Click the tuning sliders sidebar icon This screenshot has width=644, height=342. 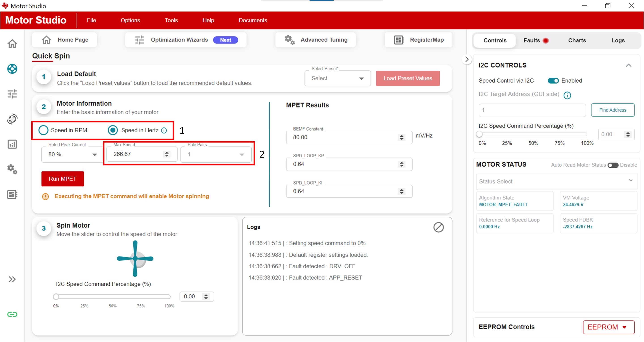coord(12,94)
